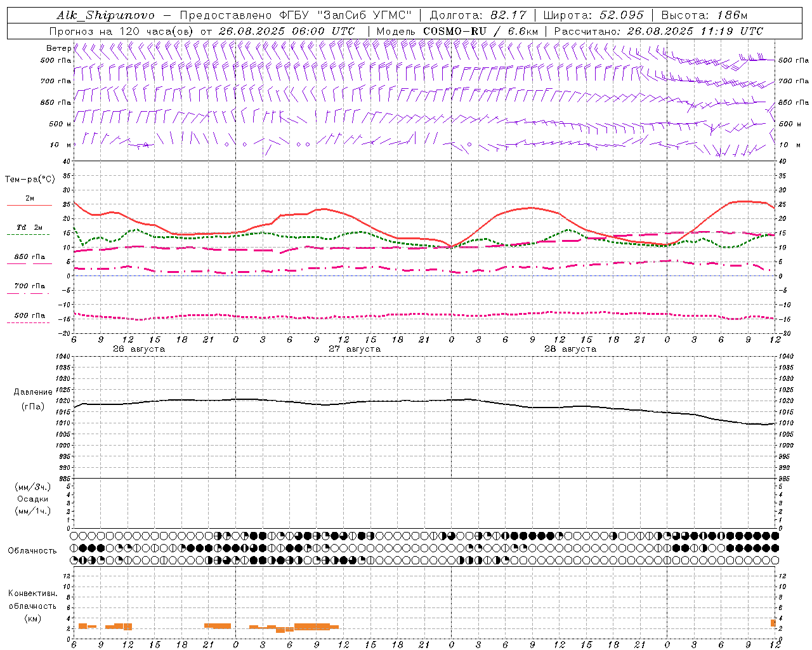This screenshot has width=812, height=650.
Task: Click the 'Давление' pressure label
Action: coord(33,392)
